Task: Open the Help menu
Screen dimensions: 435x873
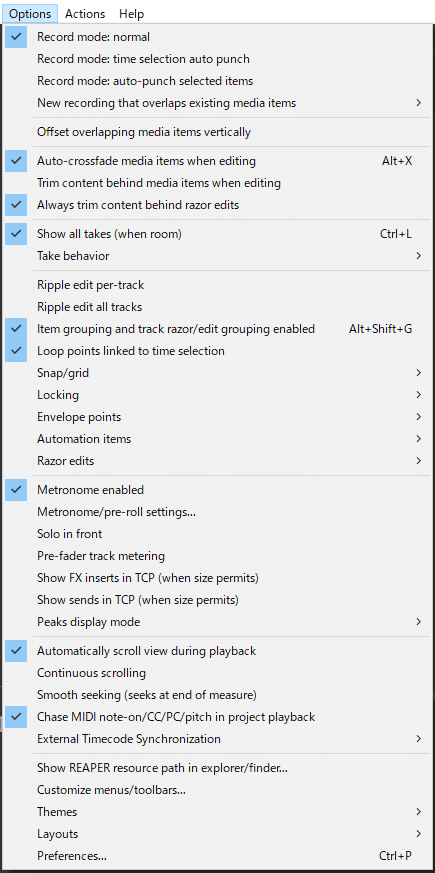Action: point(131,14)
